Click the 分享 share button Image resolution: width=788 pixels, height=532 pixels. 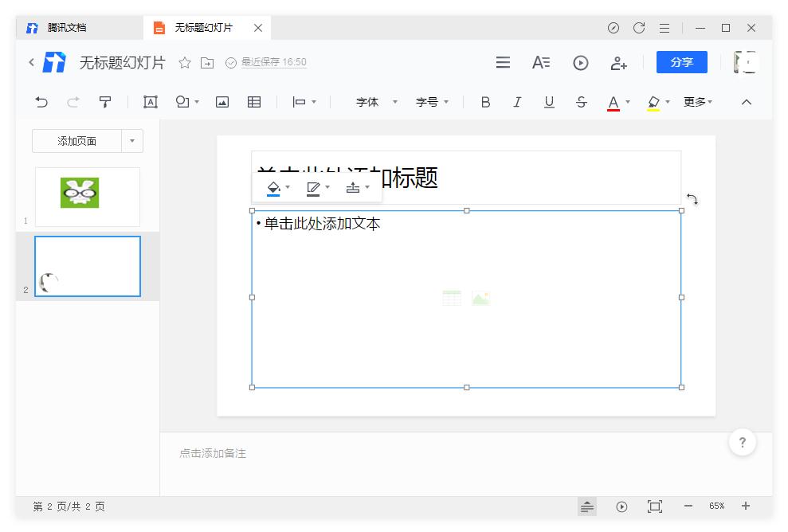point(682,62)
